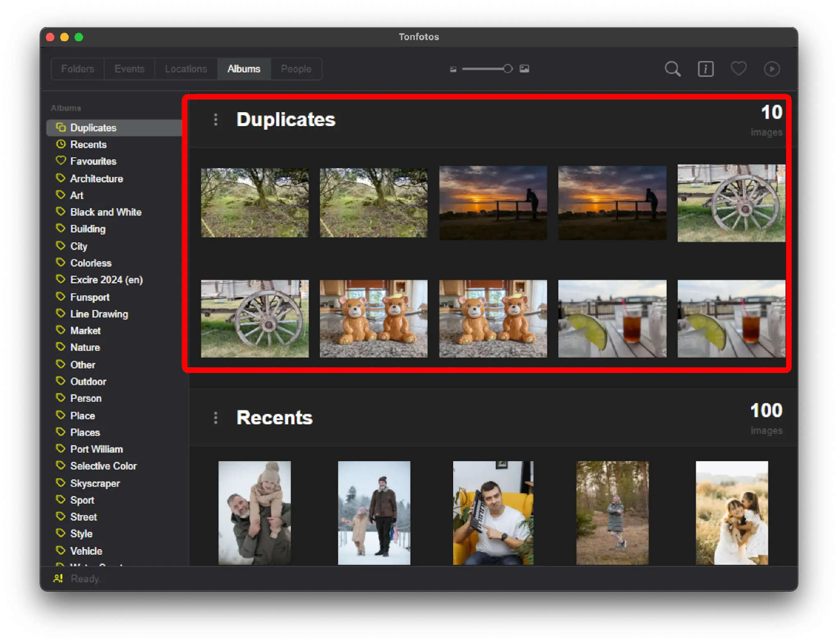The image size is (838, 644).
Task: Select first teddy bear figurines thumbnail
Action: 373,319
